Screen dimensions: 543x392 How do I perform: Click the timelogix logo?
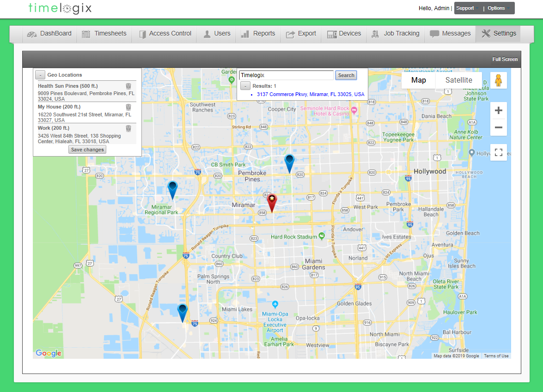coord(60,8)
